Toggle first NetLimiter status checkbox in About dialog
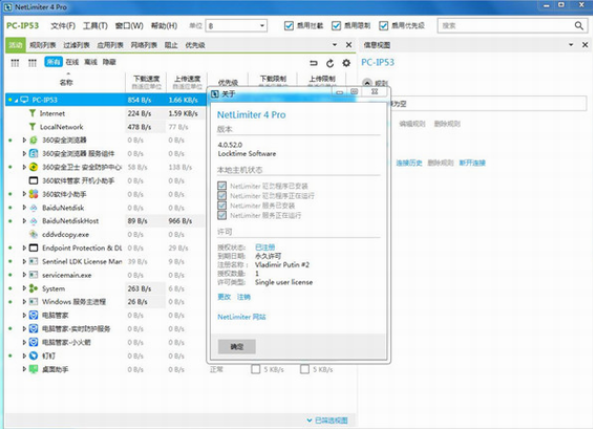This screenshot has width=593, height=429. point(222,186)
